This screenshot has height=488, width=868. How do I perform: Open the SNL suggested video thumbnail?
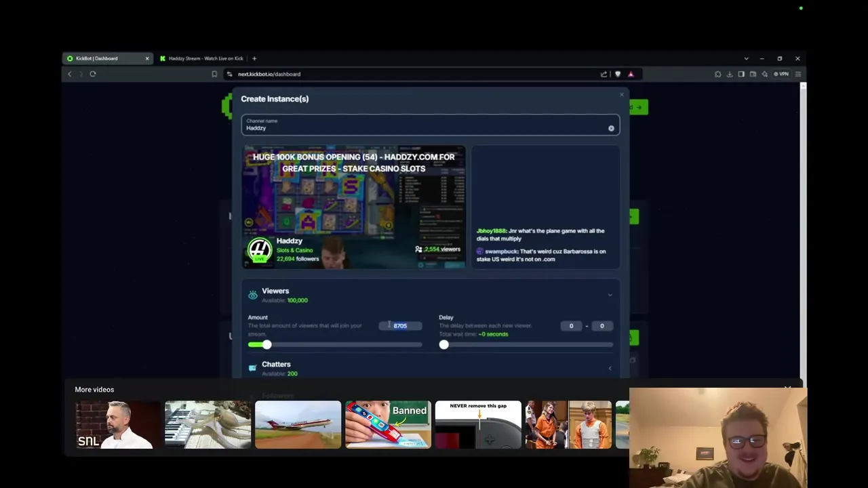(x=117, y=425)
